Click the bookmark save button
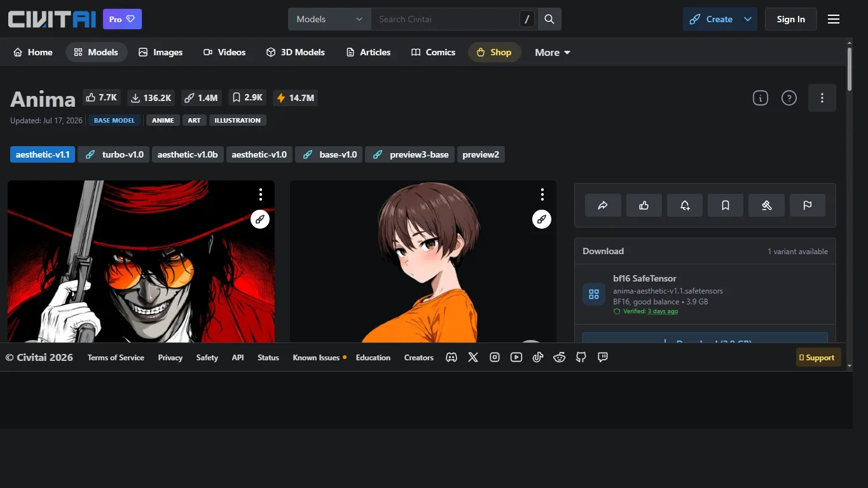This screenshot has width=868, height=488. tap(726, 205)
